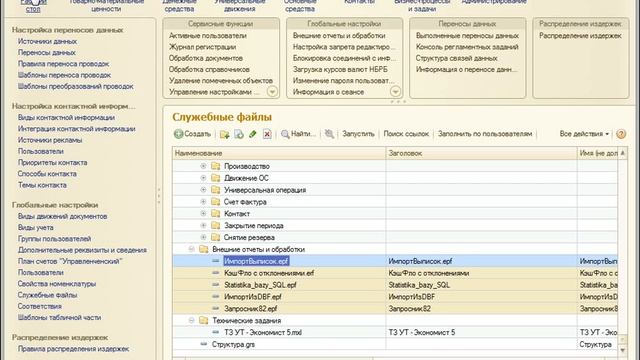This screenshot has height=360, width=640.
Task: Sort by the Заголовок column header
Action: click(x=481, y=153)
